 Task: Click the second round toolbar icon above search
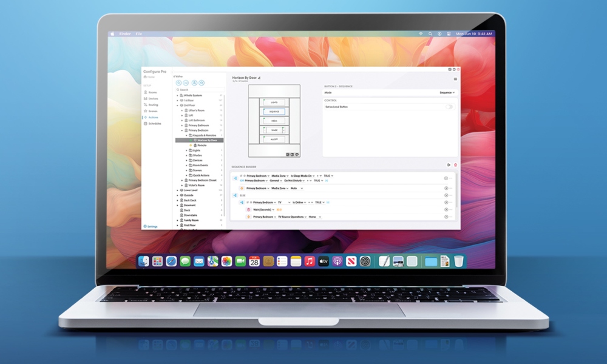[186, 83]
